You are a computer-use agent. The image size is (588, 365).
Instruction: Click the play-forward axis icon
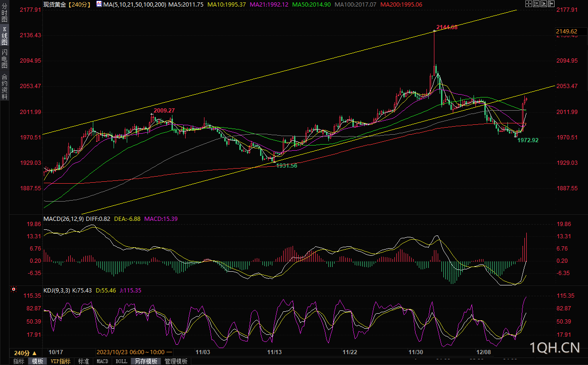544,4
